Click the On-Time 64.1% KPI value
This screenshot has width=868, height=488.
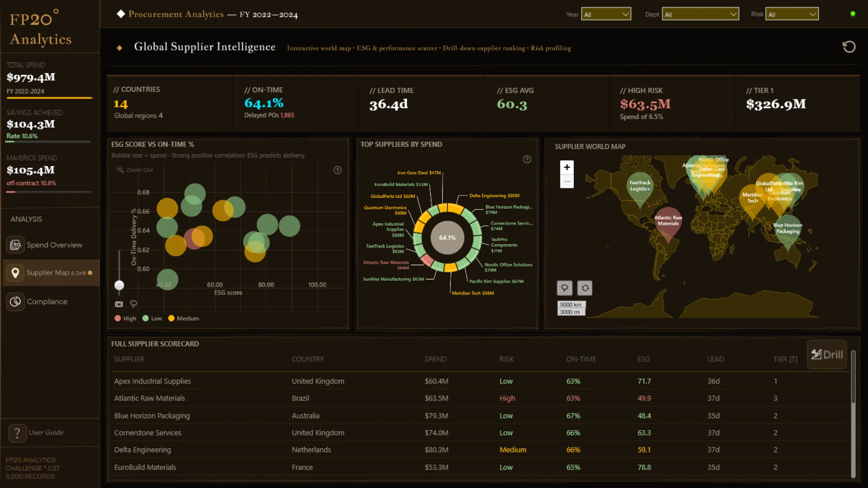(264, 103)
